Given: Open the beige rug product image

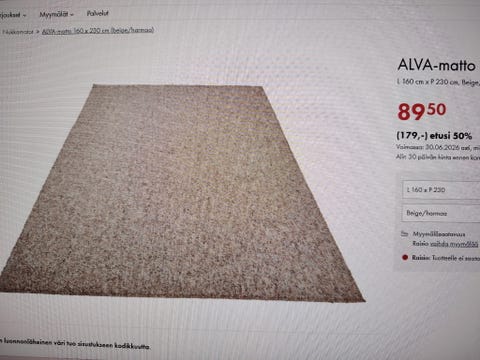Looking at the screenshot, I should [182, 193].
